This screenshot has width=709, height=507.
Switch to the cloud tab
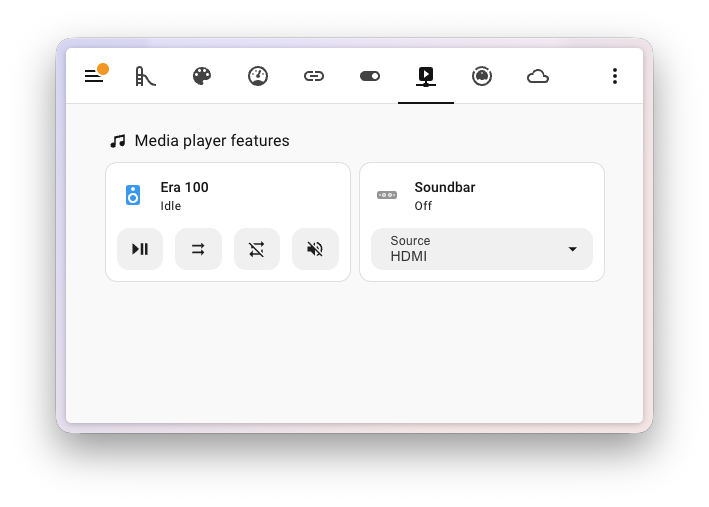pos(538,76)
